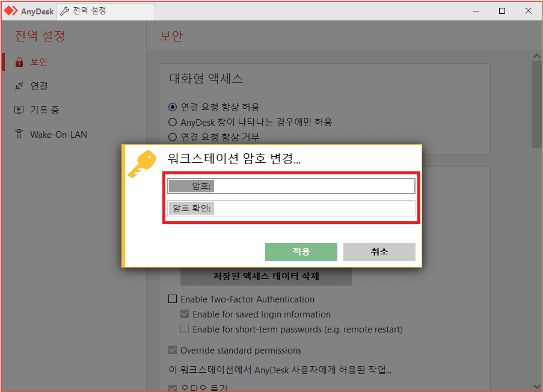Check Enable for short-term passwords
543x392 pixels.
(185, 328)
